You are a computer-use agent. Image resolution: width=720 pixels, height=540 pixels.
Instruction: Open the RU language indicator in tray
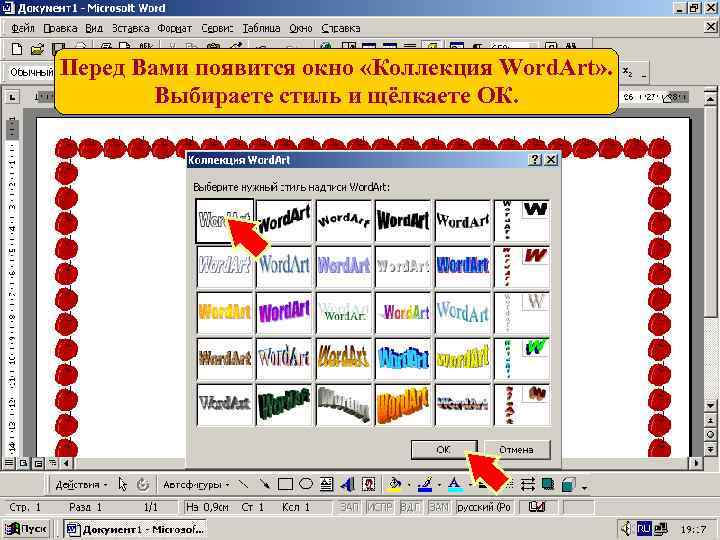644,529
